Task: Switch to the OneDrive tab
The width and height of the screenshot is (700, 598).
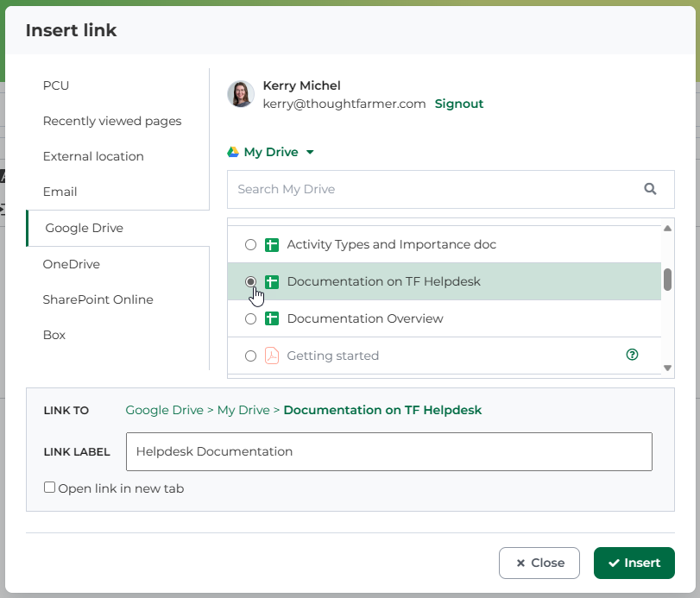Action: click(72, 264)
